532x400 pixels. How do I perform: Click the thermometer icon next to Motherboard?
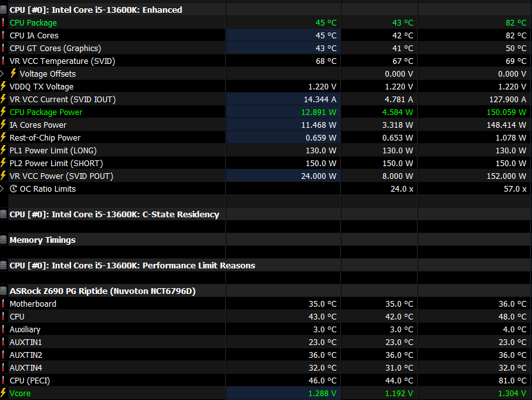click(x=3, y=304)
